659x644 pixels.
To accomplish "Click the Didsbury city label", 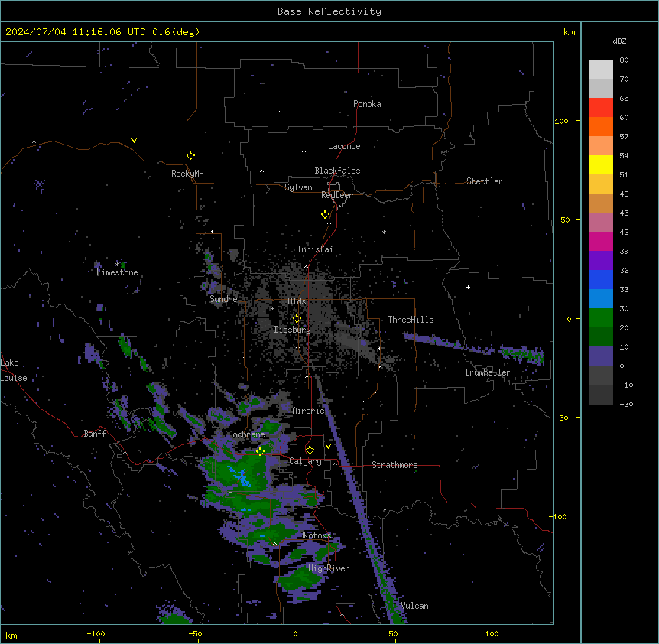I will 293,330.
